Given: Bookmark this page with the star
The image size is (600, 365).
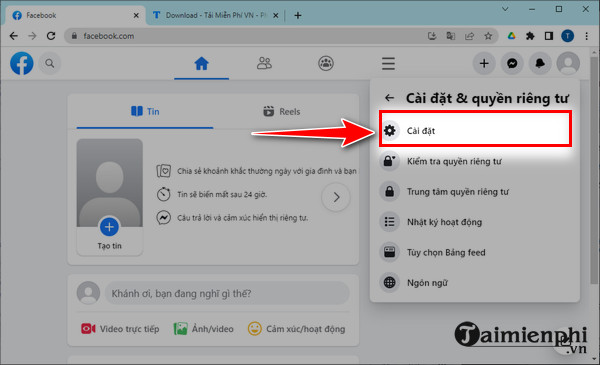Looking at the screenshot, I should click(x=488, y=36).
